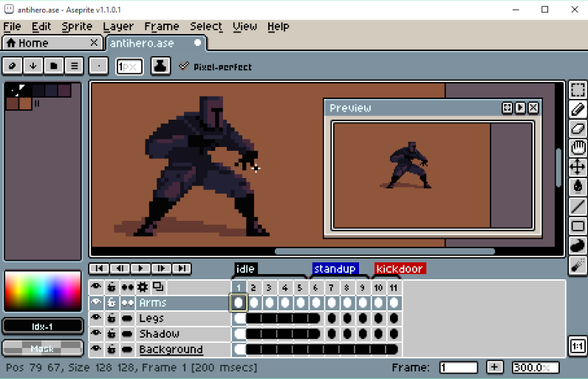Select the Contour tool
Image resolution: width=588 pixels, height=379 pixels.
578,246
